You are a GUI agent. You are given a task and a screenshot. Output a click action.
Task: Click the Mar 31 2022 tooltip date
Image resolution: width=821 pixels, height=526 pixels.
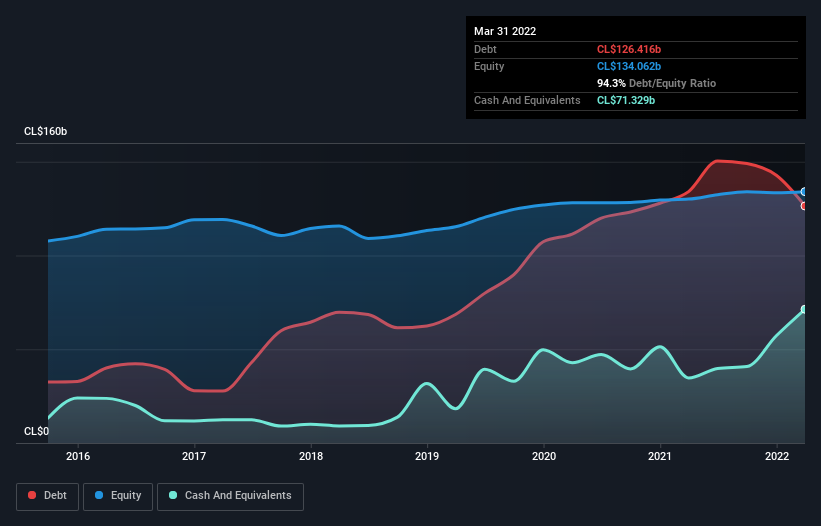pos(505,31)
